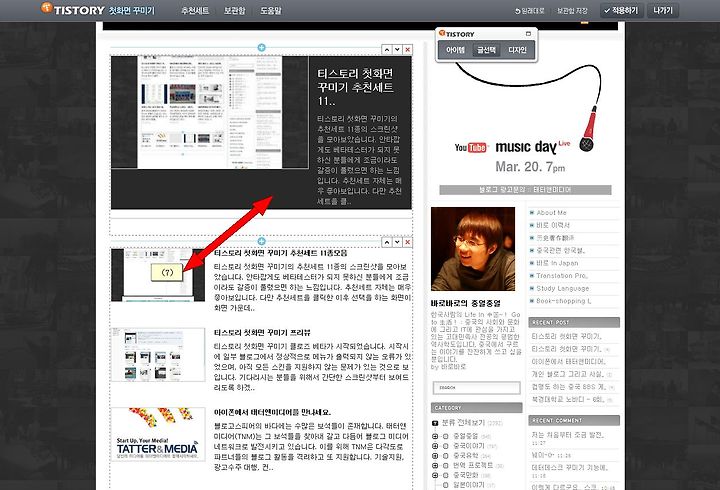The height and width of the screenshot is (490, 720).
Task: Expand the 번역 프로젝트 category
Action: coord(434,466)
